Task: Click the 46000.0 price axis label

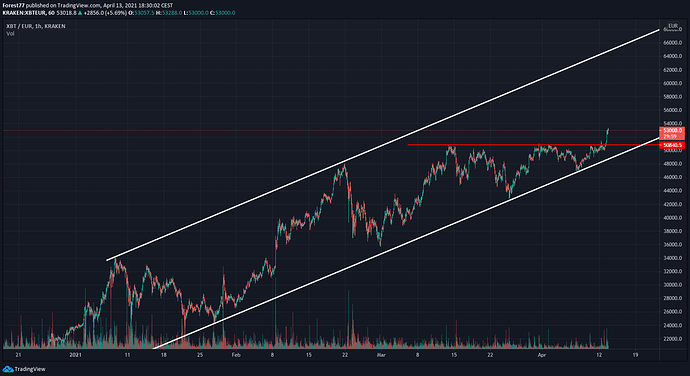Action: (672, 177)
